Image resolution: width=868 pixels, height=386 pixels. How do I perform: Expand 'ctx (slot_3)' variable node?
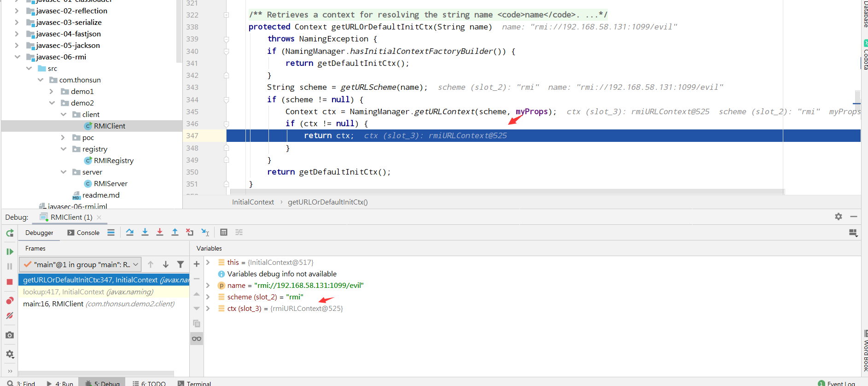(208, 308)
